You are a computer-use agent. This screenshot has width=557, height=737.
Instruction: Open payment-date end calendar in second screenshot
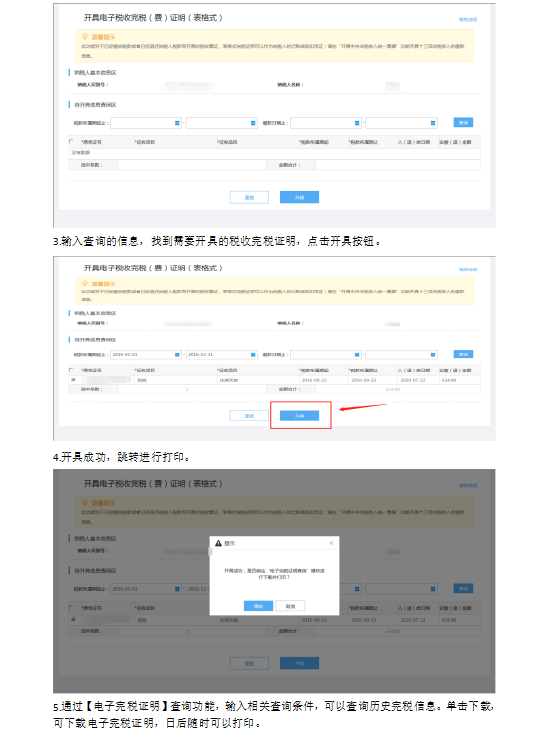432,354
